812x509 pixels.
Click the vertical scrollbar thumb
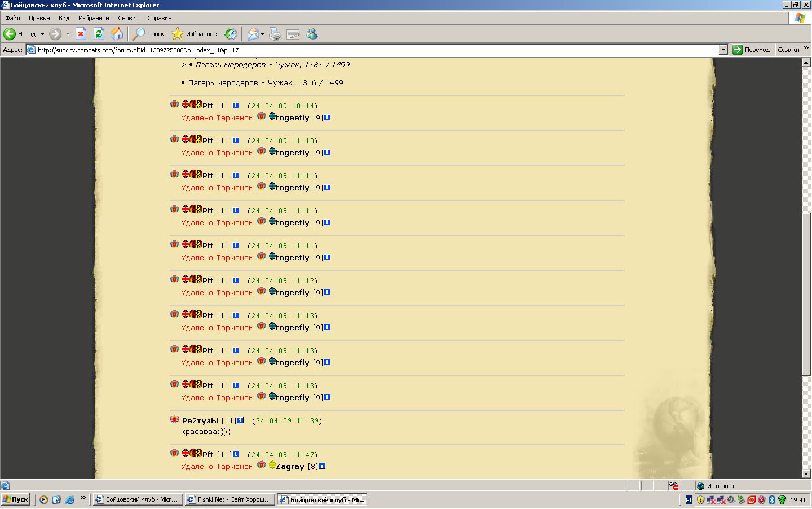pyautogui.click(x=806, y=293)
